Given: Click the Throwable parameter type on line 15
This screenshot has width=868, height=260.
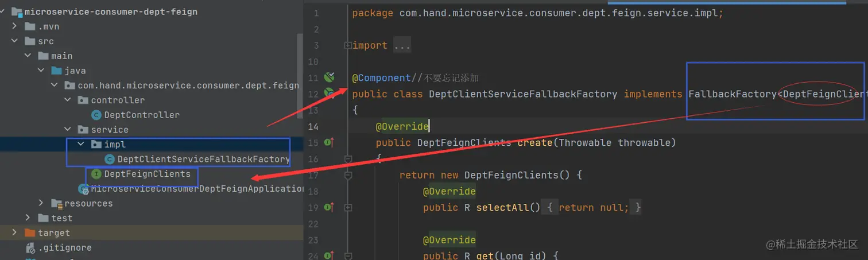Looking at the screenshot, I should 585,142.
